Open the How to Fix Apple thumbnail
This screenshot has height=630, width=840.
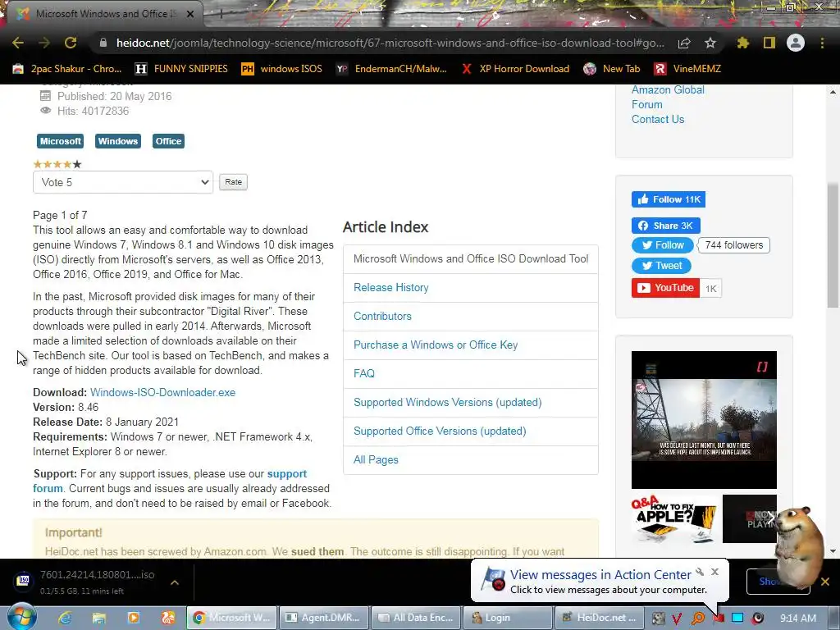coord(674,518)
